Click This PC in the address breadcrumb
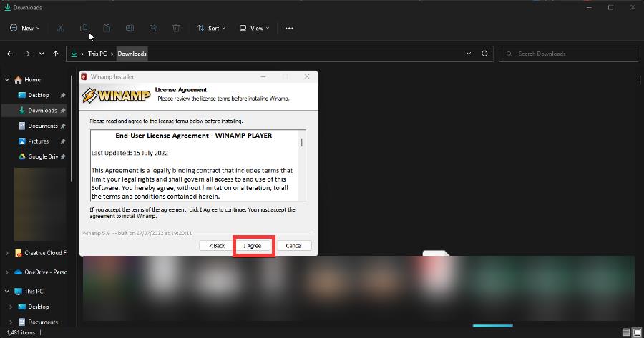 tap(97, 54)
